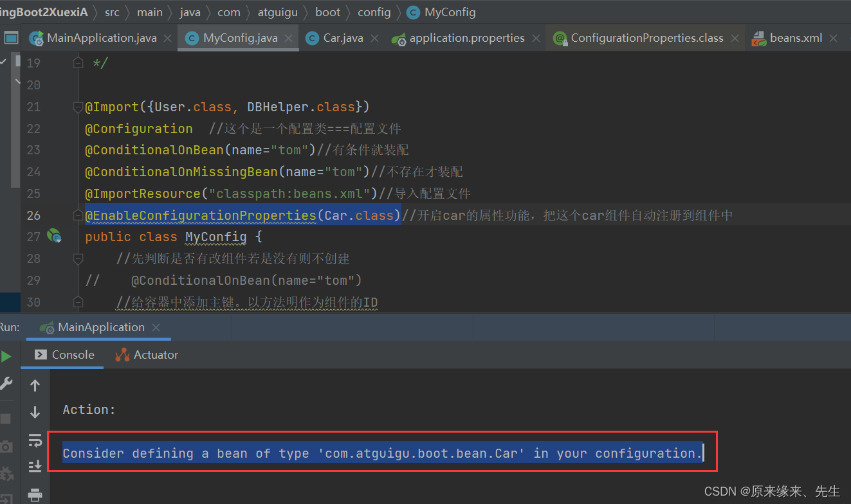The image size is (851, 504).
Task: Click line number 21 in gutter
Action: [33, 107]
